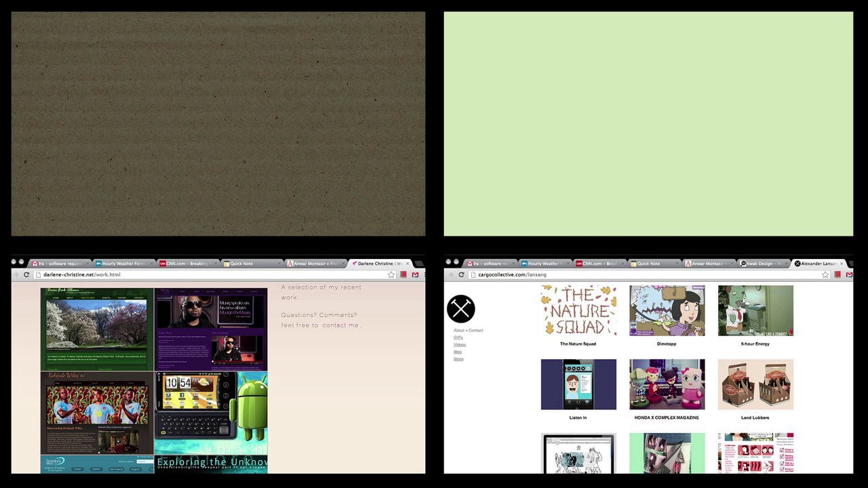Click 'The Nature Squad' caption text

click(x=578, y=344)
